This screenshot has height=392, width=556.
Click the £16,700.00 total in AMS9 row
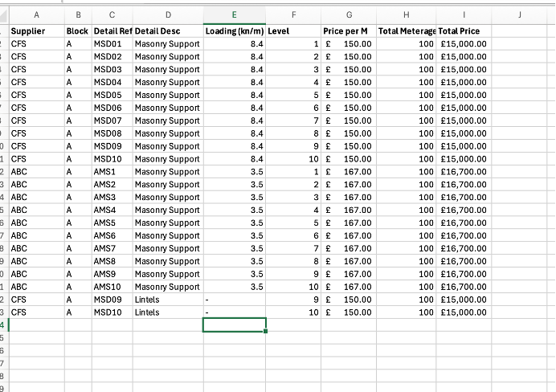point(464,274)
